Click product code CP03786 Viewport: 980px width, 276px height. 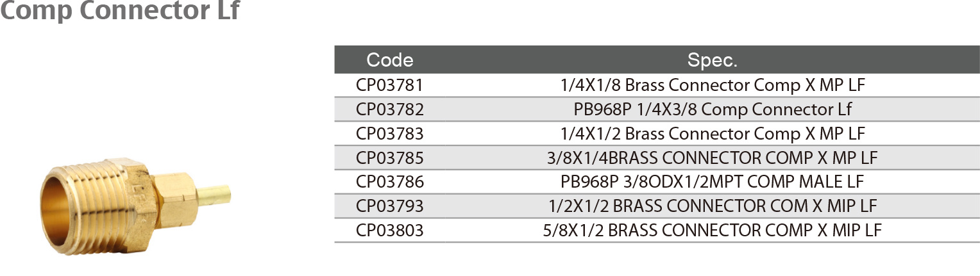pyautogui.click(x=390, y=182)
